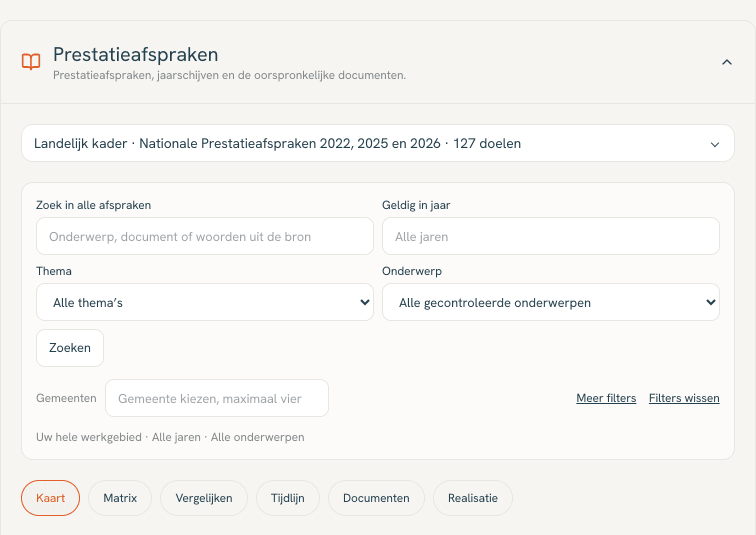Open the 'Meer filters' link
Image resolution: width=756 pixels, height=535 pixels.
coord(606,398)
